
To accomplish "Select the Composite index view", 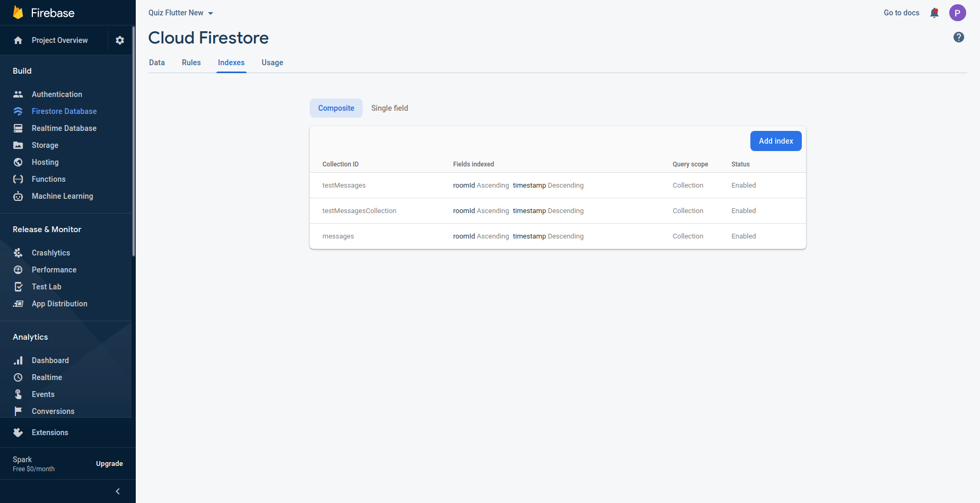I will 336,108.
